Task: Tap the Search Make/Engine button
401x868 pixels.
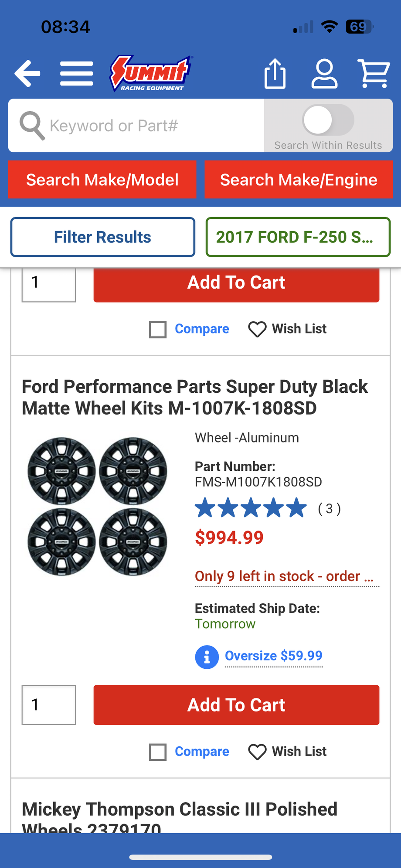Action: click(299, 179)
